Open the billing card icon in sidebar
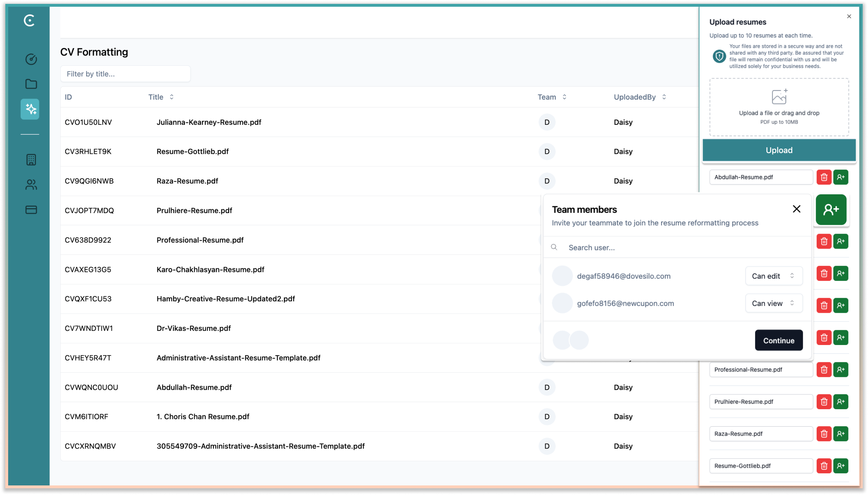 point(31,210)
